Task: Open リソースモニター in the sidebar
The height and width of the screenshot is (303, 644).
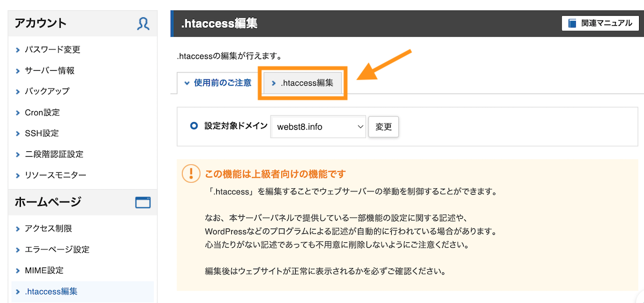Action: 55,175
